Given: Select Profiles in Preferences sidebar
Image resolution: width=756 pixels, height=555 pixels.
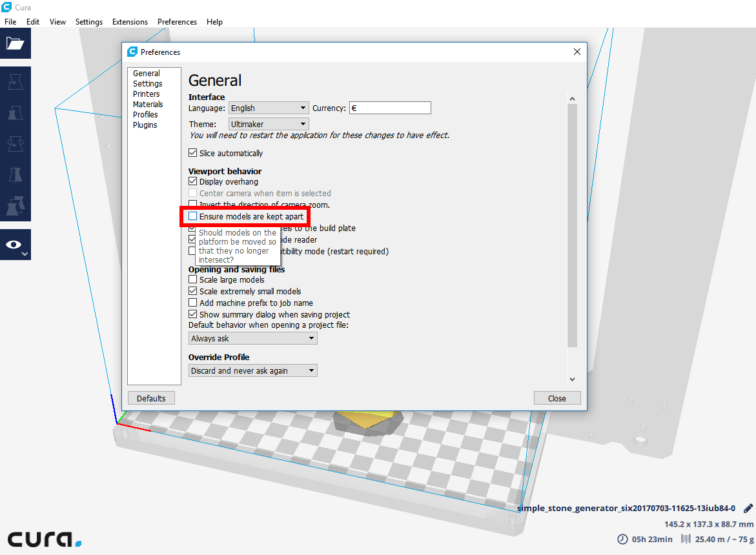Looking at the screenshot, I should coord(145,114).
